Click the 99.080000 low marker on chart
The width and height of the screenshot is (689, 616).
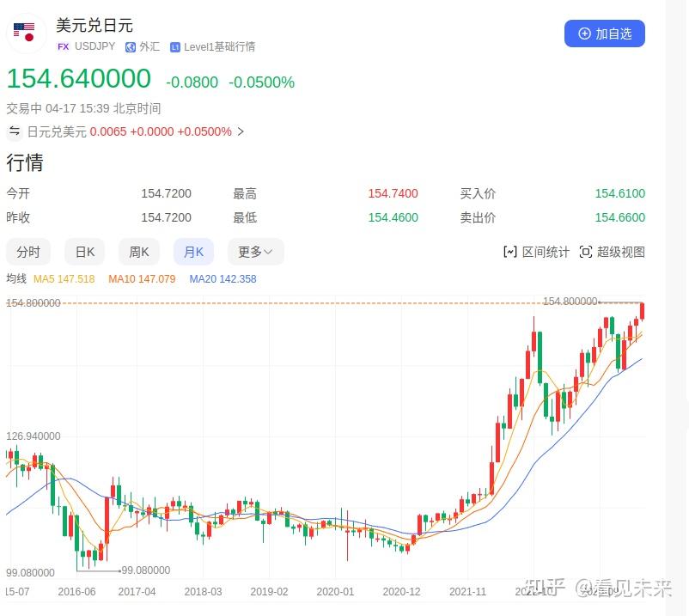point(145,570)
